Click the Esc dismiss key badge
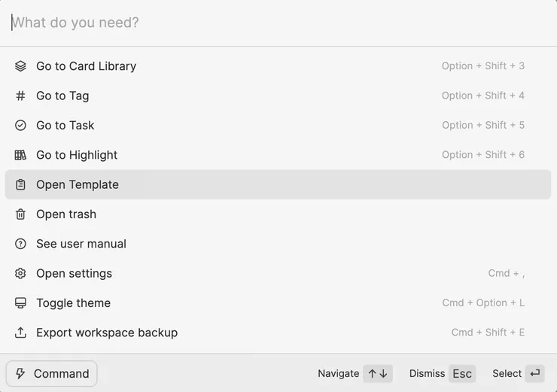The width and height of the screenshot is (557, 392). (x=462, y=374)
